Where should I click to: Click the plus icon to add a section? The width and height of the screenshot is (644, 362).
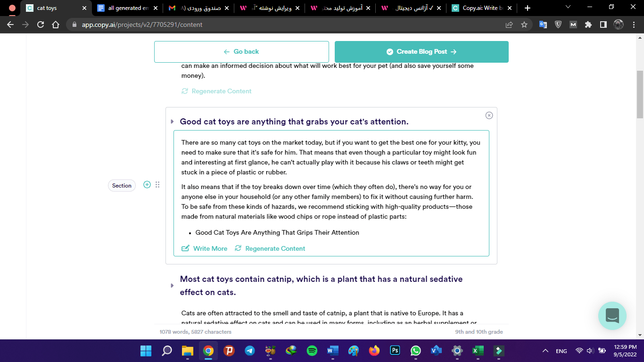[x=147, y=185]
